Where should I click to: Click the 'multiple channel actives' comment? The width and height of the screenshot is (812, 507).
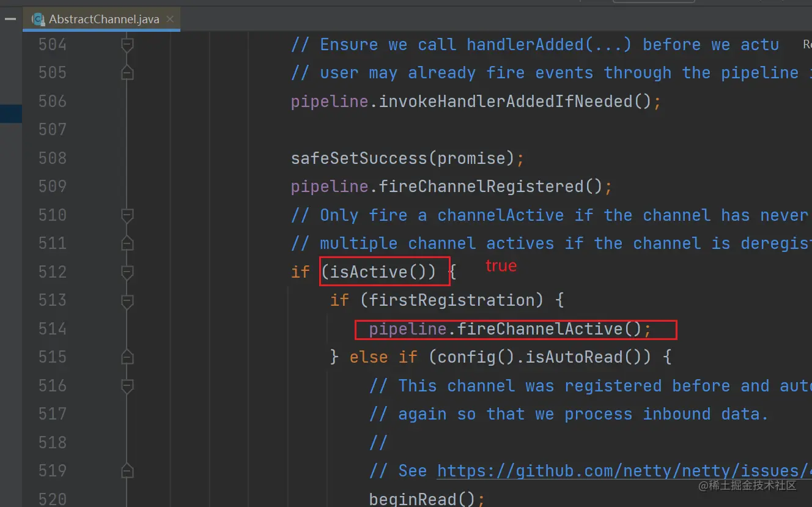[550, 243]
